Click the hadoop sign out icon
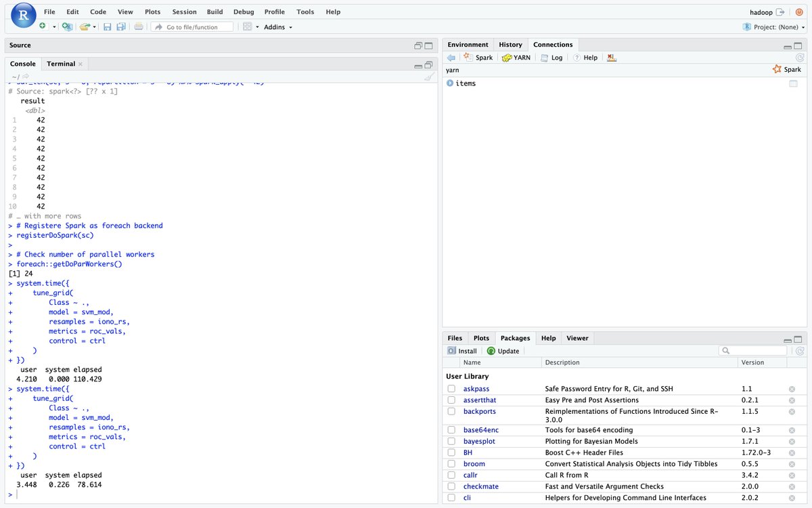 pos(780,12)
